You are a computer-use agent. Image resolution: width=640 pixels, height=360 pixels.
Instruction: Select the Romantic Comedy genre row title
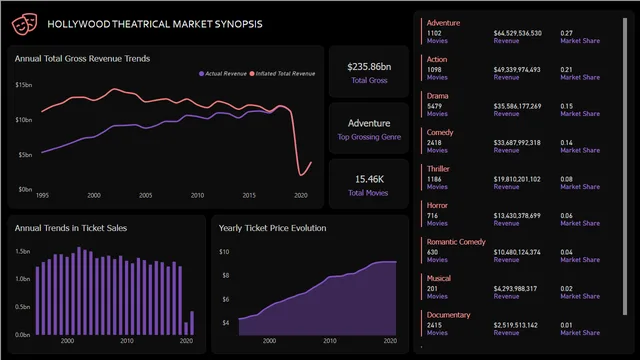[x=456, y=242]
